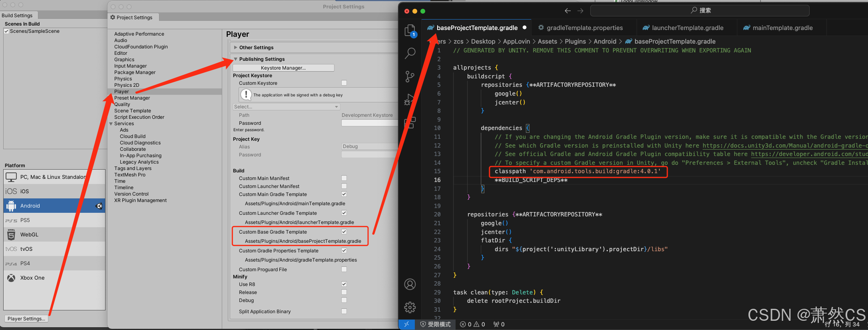Click line number 15 in the gutter
Viewport: 868px width, 330px height.
437,171
